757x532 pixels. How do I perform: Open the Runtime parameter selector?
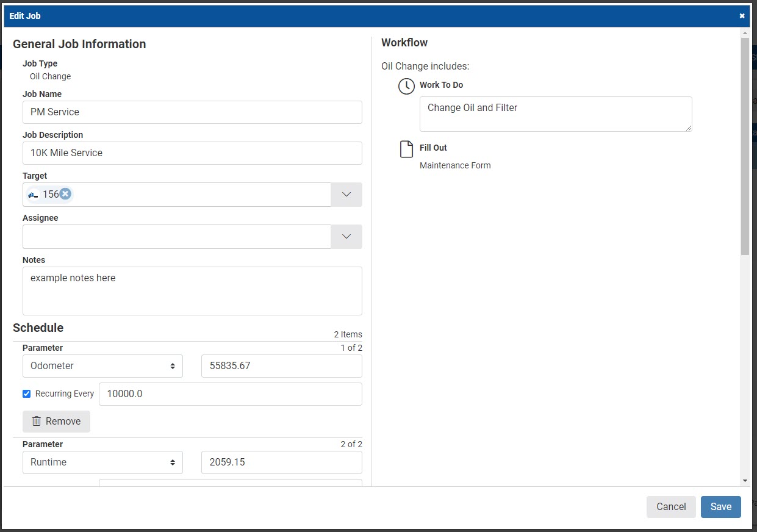point(102,462)
